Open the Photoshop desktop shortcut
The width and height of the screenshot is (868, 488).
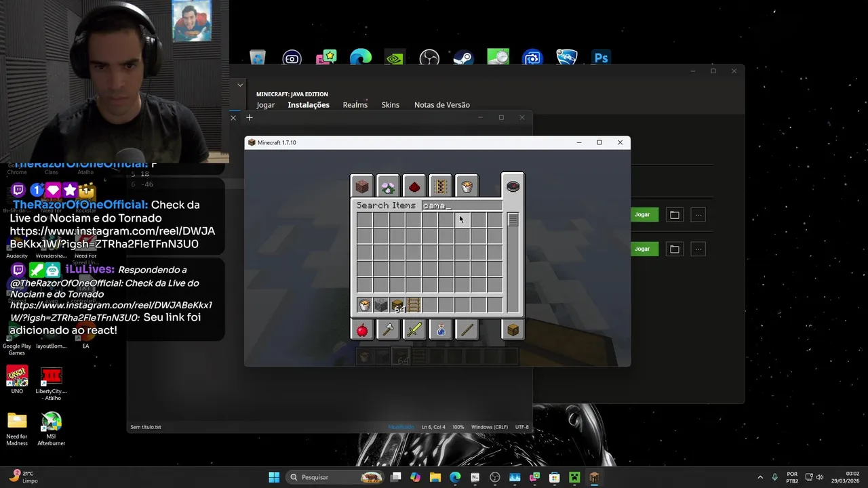[x=601, y=58]
